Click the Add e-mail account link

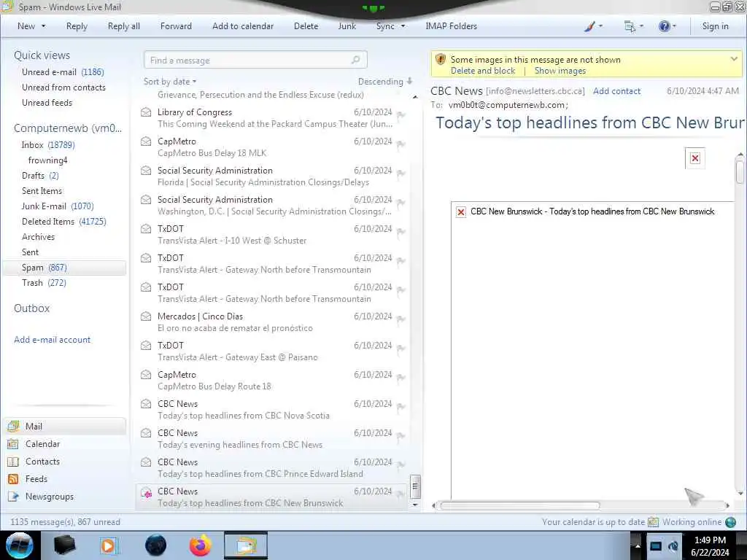click(x=52, y=340)
